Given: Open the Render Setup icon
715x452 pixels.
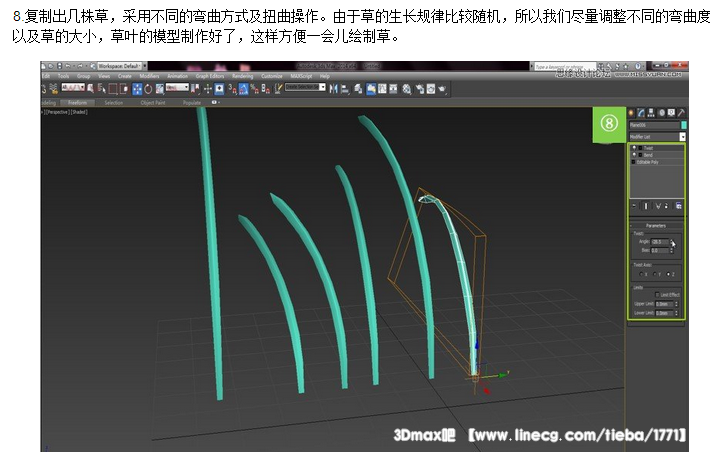Looking at the screenshot, I should pos(420,89).
